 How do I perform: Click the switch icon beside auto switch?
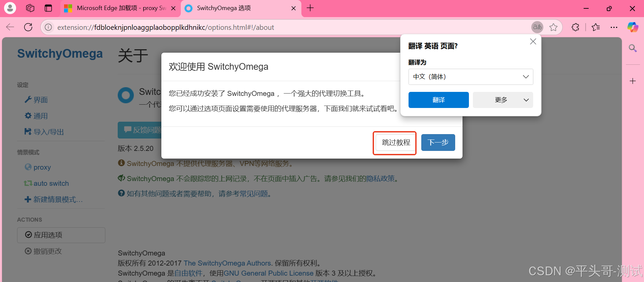click(28, 183)
